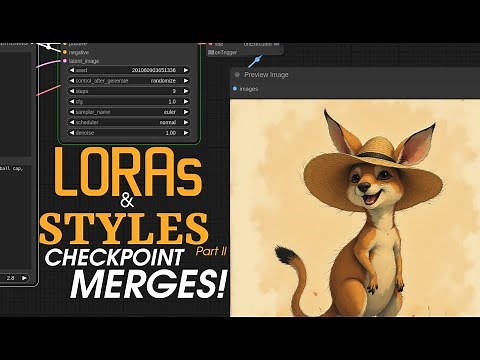Click the cfg value 1.0
Screen dimensions: 480x360
(x=172, y=101)
